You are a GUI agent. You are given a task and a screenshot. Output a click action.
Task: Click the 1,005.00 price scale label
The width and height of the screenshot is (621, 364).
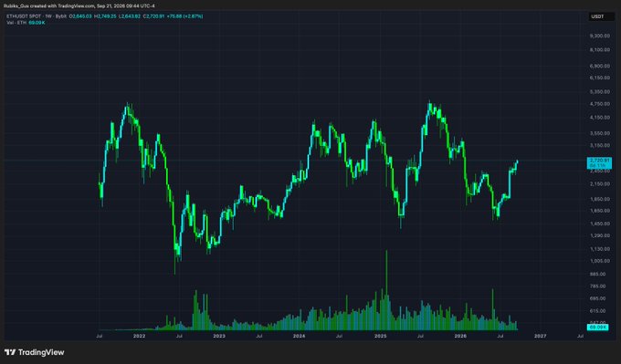600,261
